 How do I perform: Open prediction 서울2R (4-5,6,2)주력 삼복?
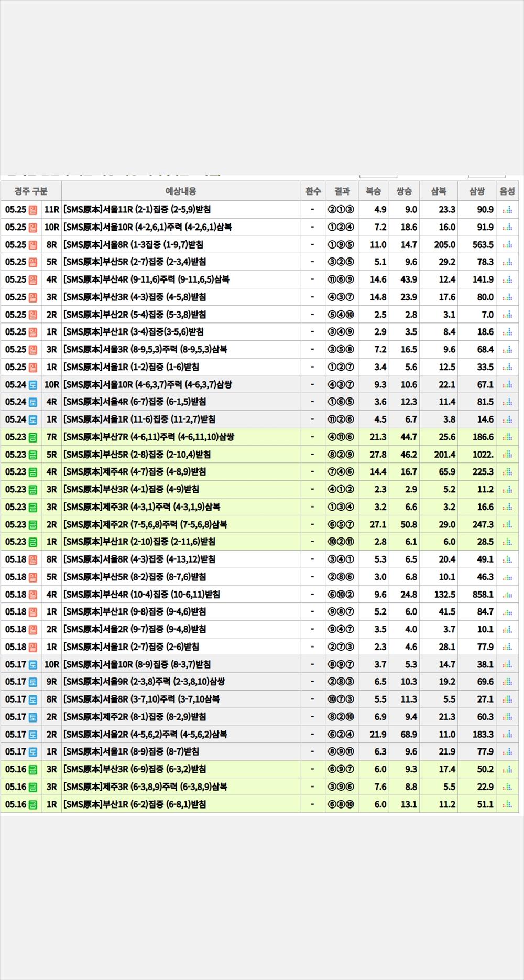pos(145,735)
